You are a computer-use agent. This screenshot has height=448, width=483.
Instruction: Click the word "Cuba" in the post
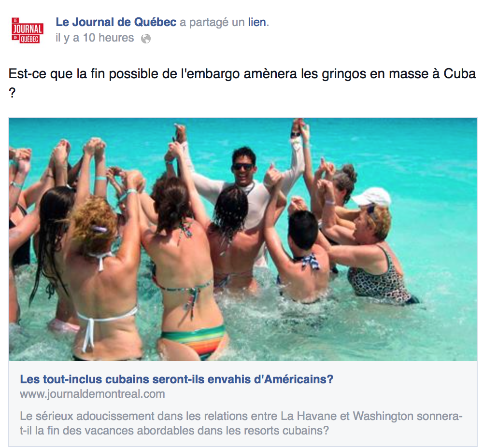click(x=460, y=73)
